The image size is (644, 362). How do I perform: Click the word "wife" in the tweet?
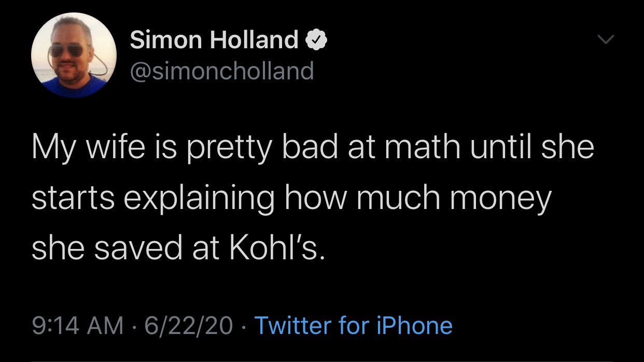[x=116, y=146]
